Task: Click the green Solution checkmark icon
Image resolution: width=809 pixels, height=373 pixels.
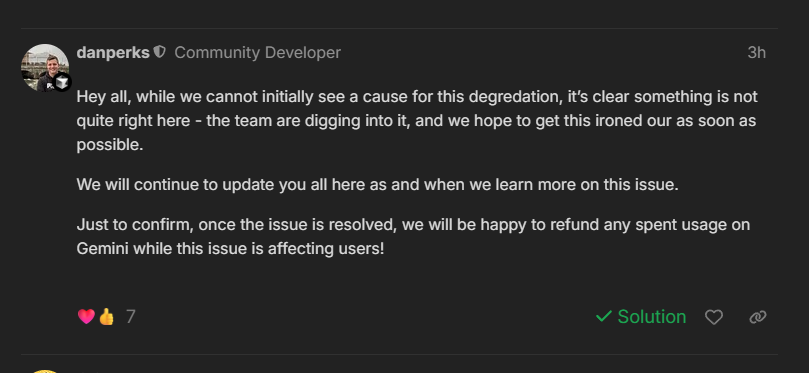Action: (x=604, y=316)
